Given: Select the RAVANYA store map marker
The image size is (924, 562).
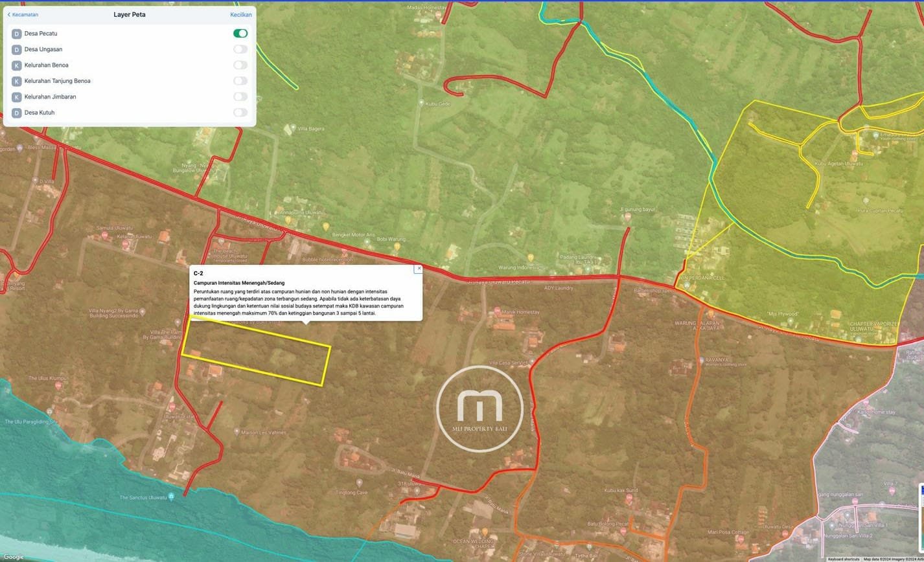Looking at the screenshot, I should pos(701,360).
